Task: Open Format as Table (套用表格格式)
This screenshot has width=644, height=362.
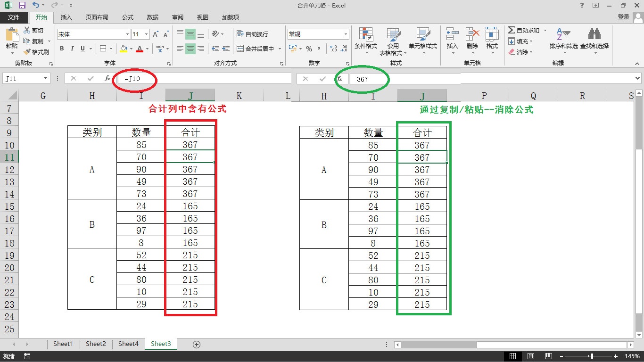Action: 393,41
